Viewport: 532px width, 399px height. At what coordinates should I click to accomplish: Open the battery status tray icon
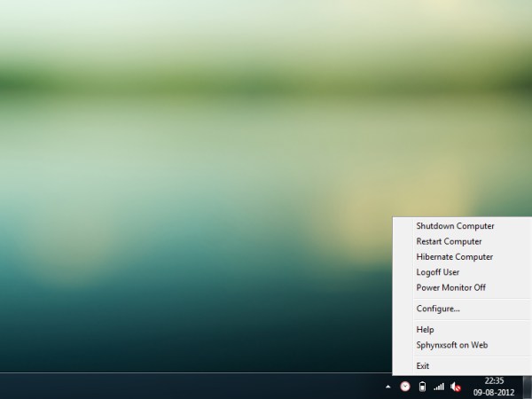coord(422,387)
